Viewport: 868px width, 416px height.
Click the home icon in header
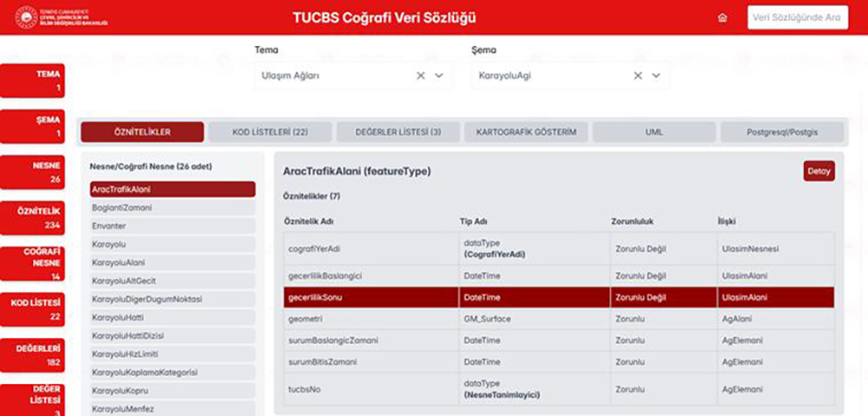722,17
